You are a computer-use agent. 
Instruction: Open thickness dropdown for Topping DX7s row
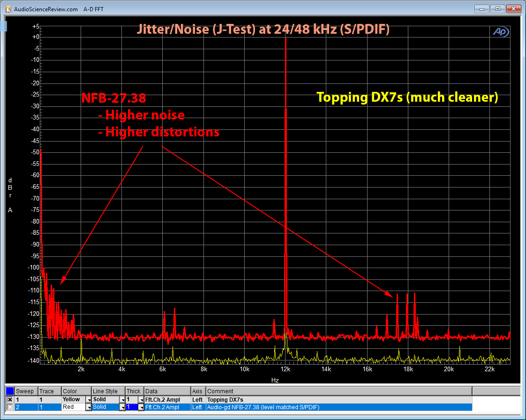tap(141, 399)
